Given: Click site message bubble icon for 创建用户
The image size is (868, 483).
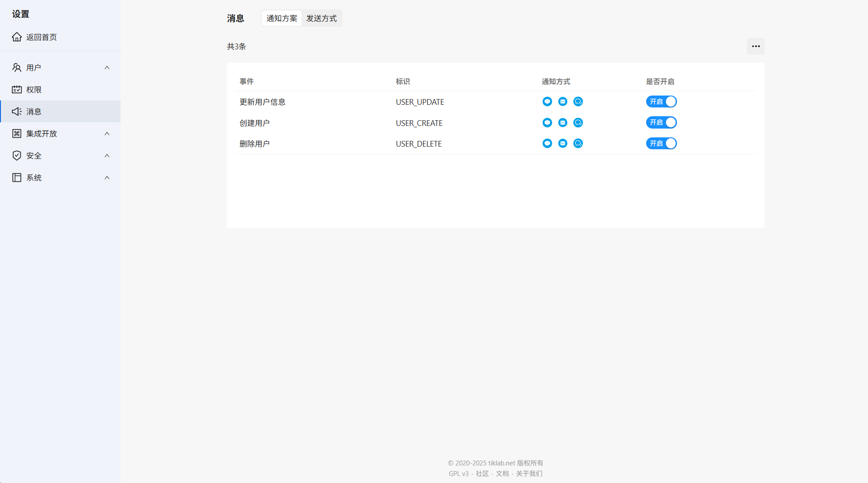Looking at the screenshot, I should (547, 123).
